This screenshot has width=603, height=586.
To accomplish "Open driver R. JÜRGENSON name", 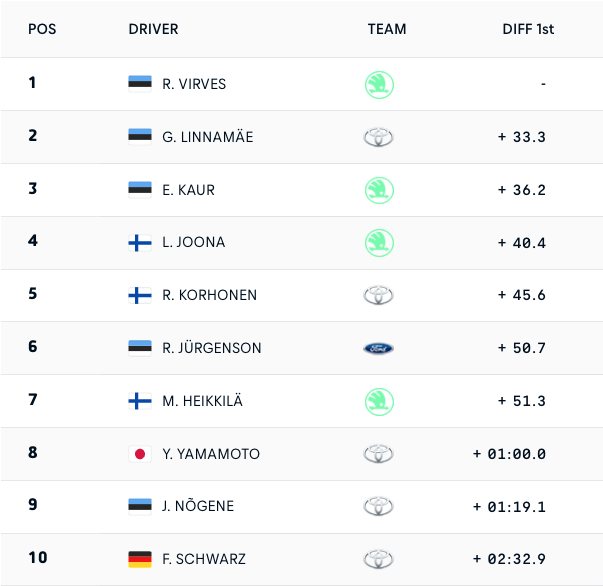I will point(211,348).
